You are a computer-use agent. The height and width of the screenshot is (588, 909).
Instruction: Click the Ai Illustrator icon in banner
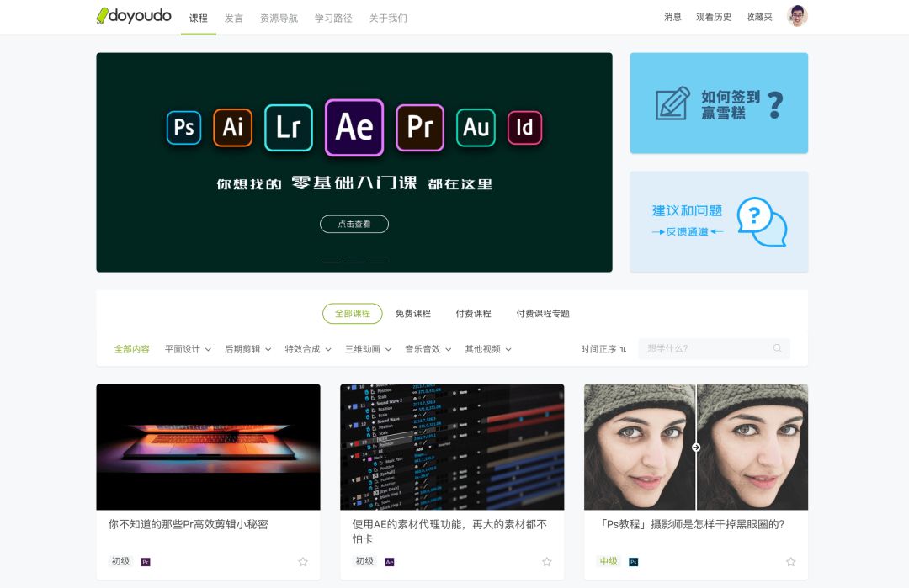click(x=232, y=128)
